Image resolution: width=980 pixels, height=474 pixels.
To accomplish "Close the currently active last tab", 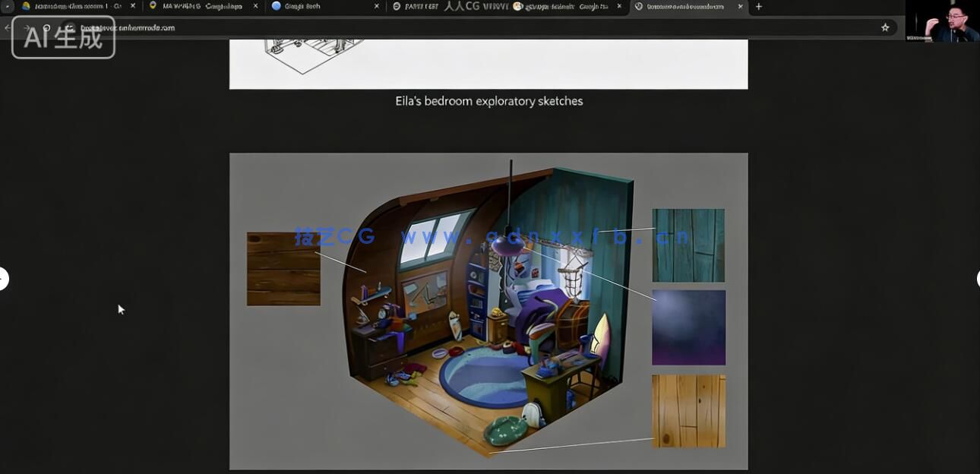I will click(x=740, y=7).
